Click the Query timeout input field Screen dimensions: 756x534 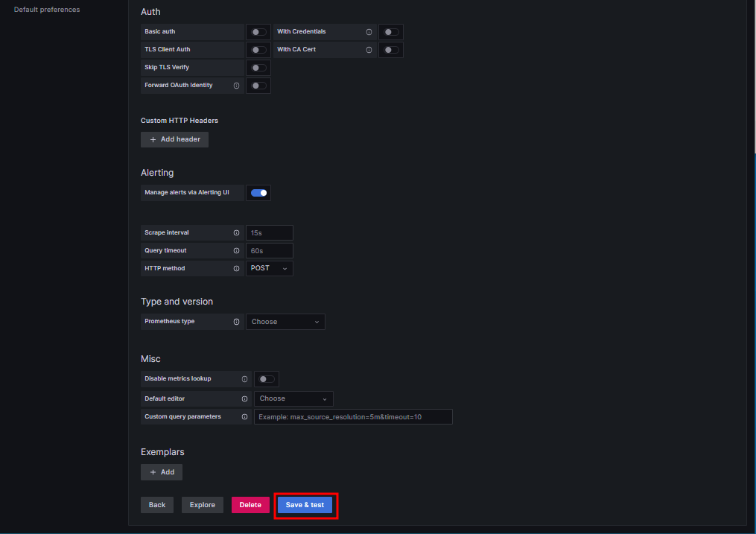(x=270, y=250)
